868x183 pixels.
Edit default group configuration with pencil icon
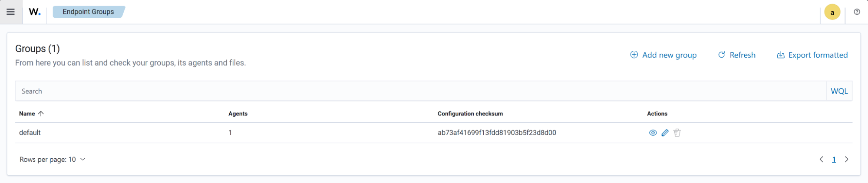[665, 133]
